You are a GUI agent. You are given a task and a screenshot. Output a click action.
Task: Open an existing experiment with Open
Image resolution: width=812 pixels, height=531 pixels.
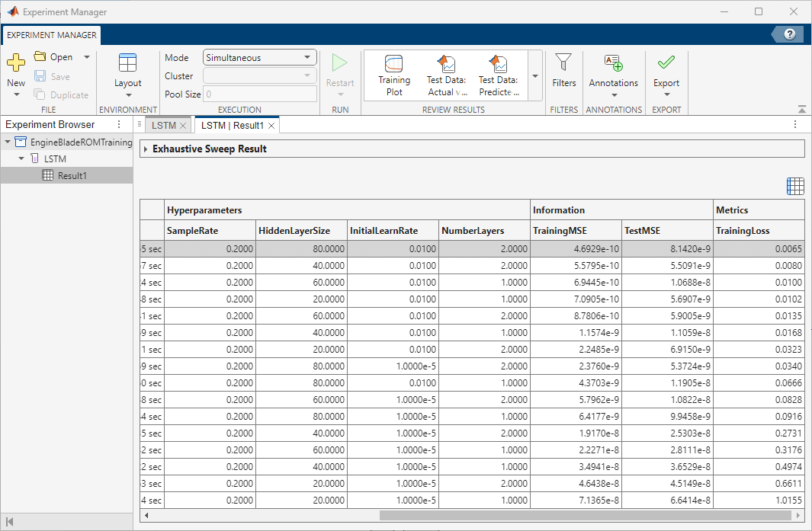(x=60, y=56)
